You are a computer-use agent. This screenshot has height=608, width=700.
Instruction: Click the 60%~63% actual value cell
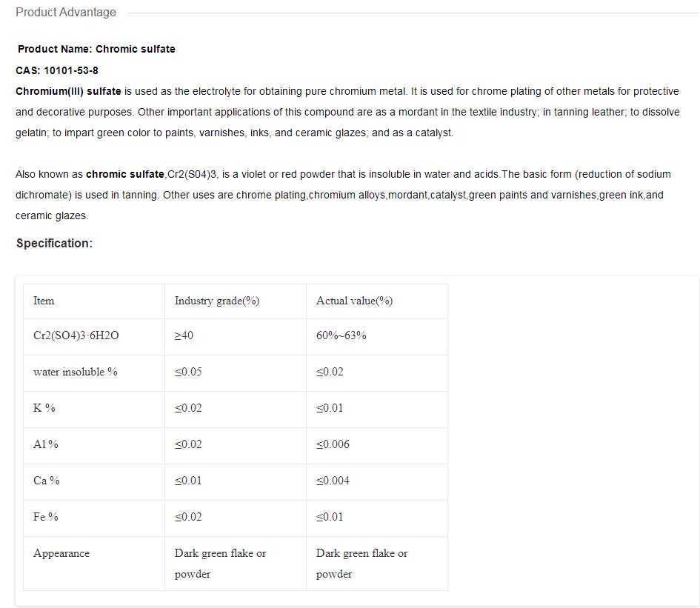(377, 337)
